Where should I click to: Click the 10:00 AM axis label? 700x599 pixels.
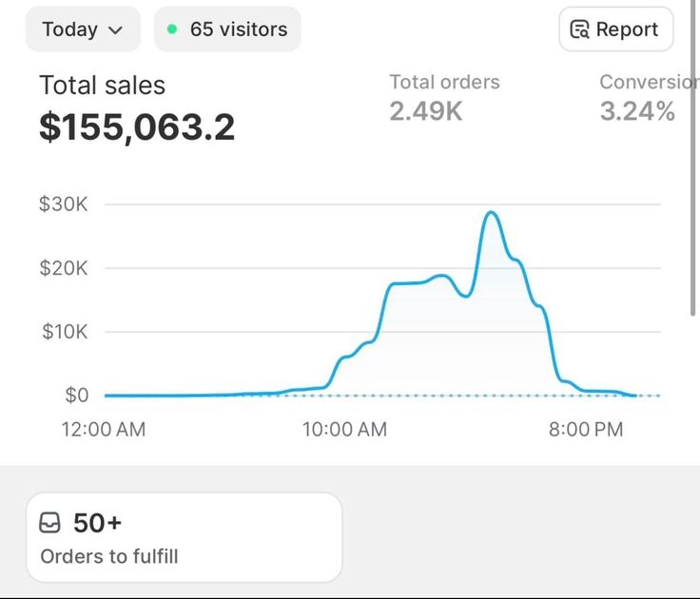pos(344,430)
